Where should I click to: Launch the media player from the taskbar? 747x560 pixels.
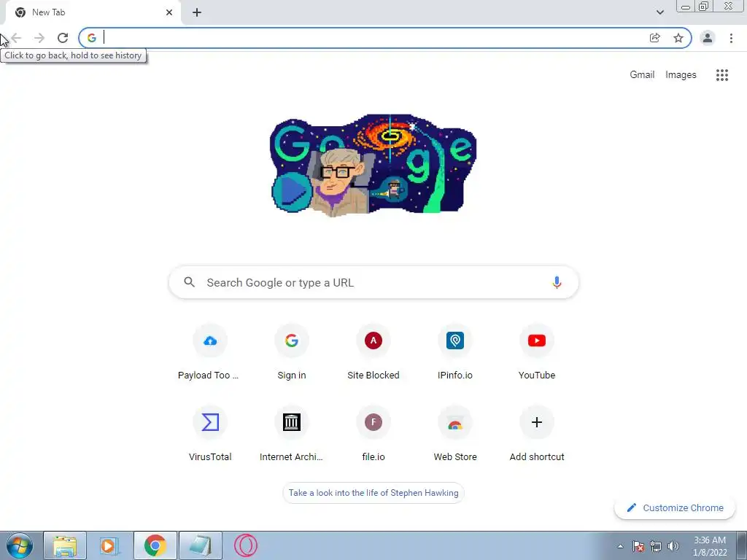109,545
